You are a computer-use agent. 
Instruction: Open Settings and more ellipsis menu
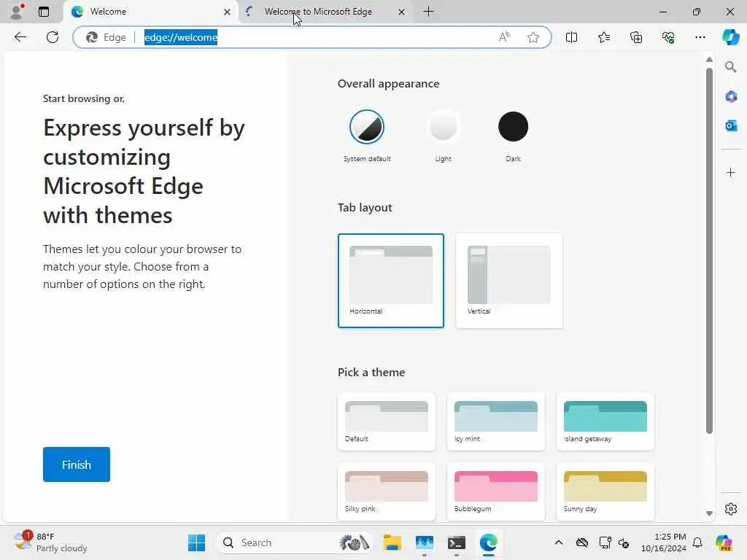pyautogui.click(x=700, y=37)
